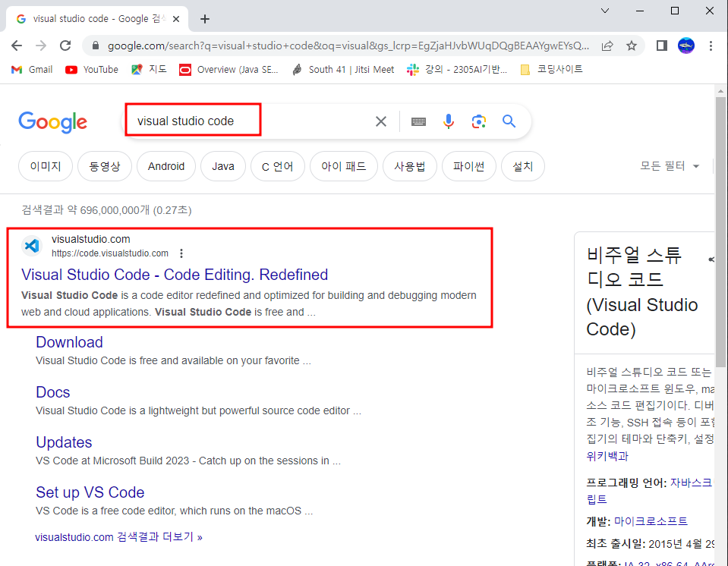Select the Java filter chip

[223, 166]
